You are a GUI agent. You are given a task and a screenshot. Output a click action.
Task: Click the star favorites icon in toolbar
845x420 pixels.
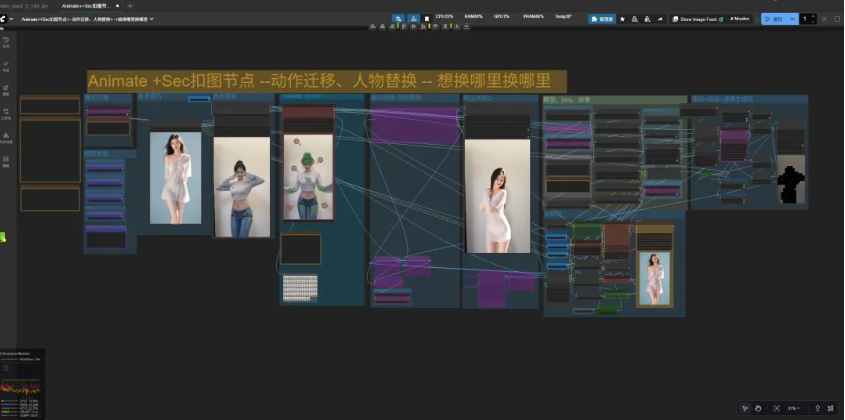[623, 18]
